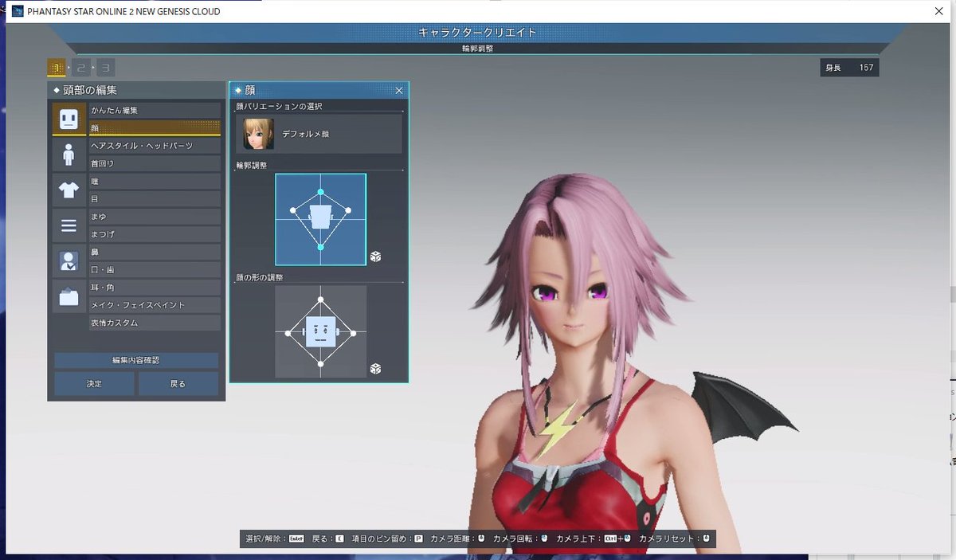Open まつげ menu item
Screen dimensions: 956x560
tap(155, 234)
